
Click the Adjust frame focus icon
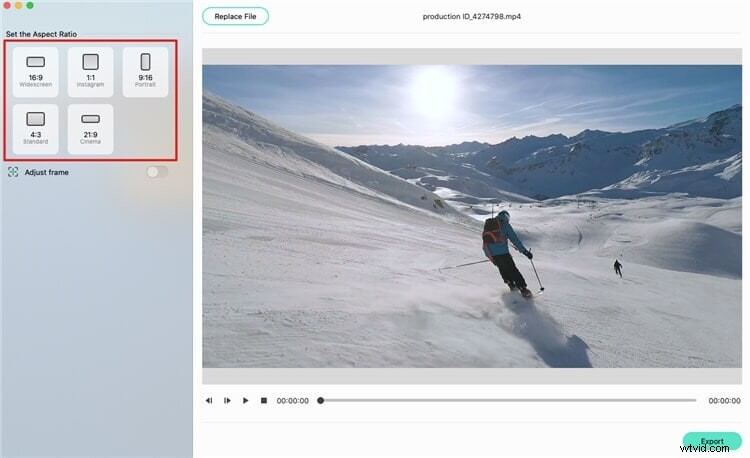pos(13,172)
